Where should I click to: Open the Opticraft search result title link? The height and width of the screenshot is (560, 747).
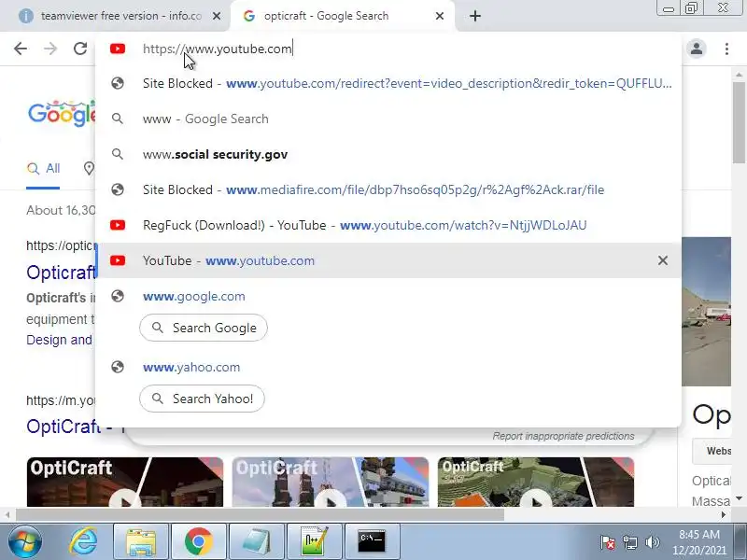(61, 273)
